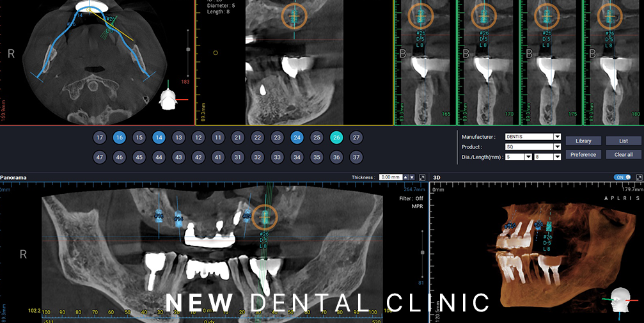Click the head orientation icon in 3D view

[x=619, y=300]
